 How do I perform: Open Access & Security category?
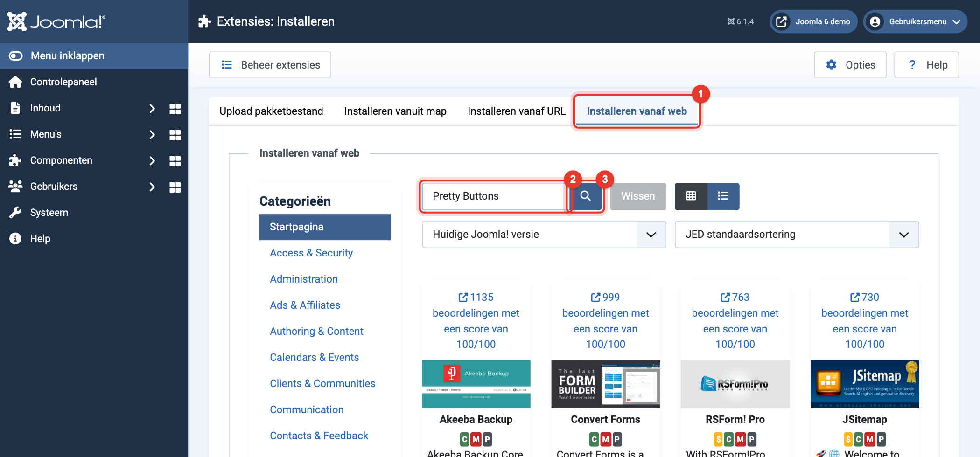[311, 253]
